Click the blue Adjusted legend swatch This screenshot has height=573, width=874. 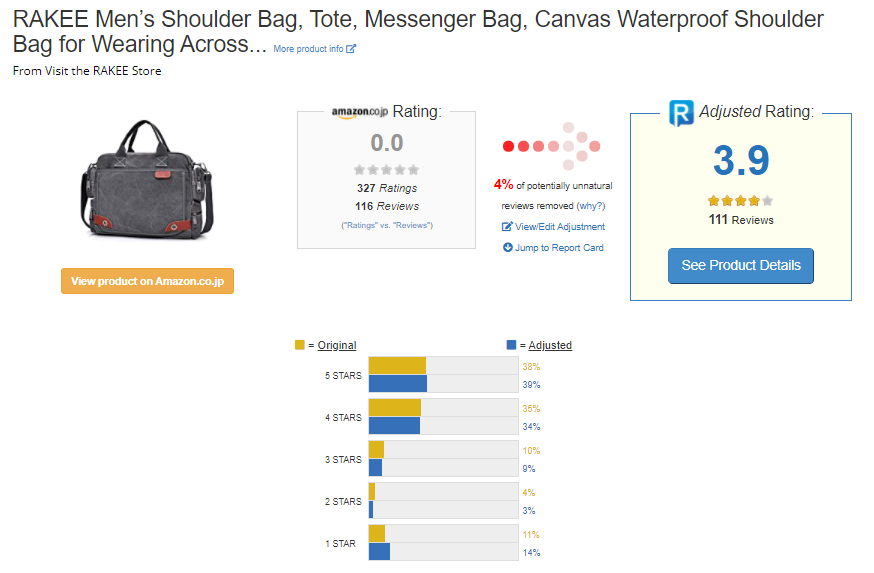pos(511,345)
